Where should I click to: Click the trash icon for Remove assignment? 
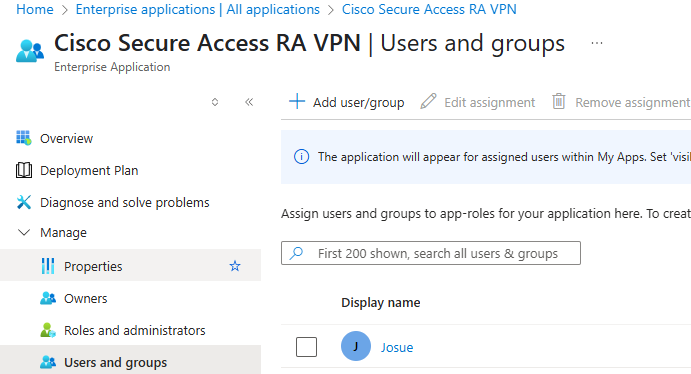coord(558,101)
